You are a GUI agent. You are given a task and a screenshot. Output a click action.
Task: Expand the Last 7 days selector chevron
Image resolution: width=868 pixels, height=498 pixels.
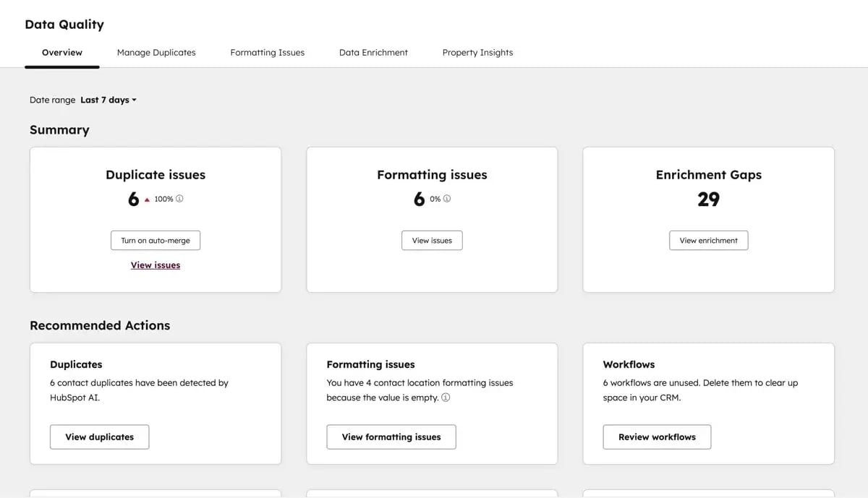135,100
